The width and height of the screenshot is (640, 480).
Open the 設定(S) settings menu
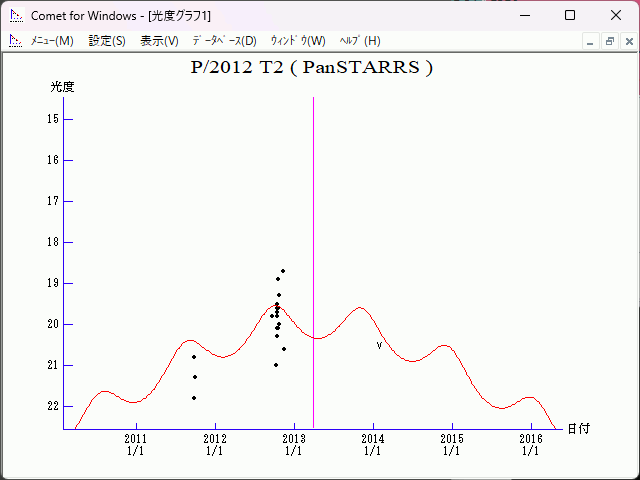click(x=107, y=41)
